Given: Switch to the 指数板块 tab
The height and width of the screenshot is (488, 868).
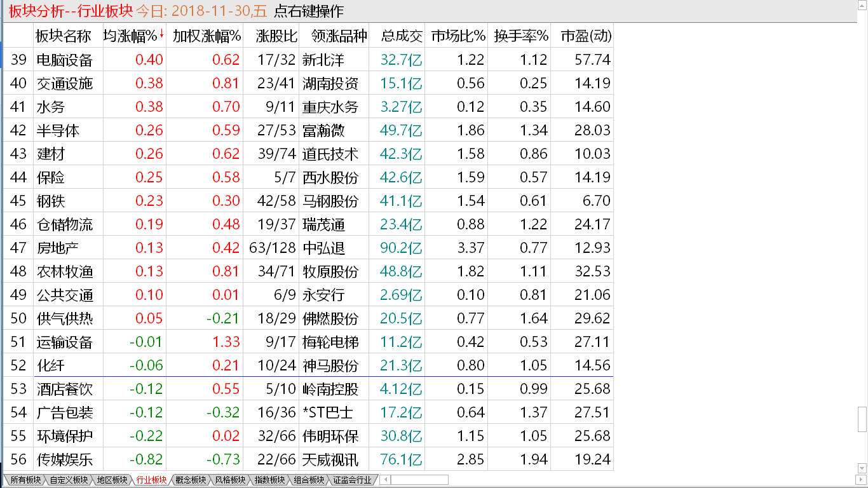Looking at the screenshot, I should [x=269, y=480].
